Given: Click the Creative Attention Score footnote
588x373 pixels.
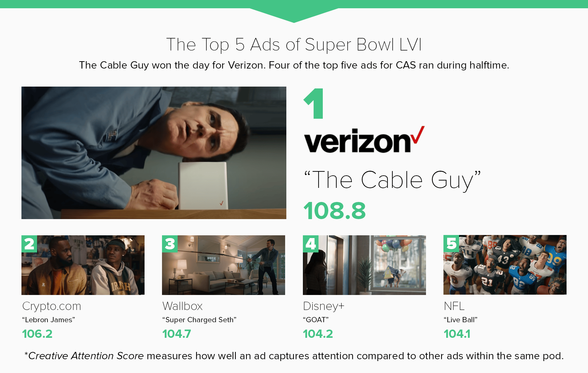Looking at the screenshot, I should pyautogui.click(x=294, y=356).
